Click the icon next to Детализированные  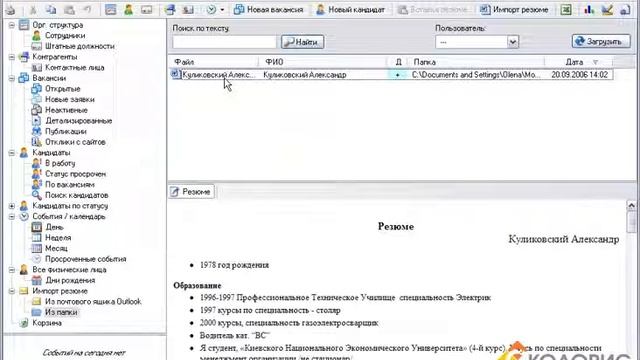click(37, 121)
